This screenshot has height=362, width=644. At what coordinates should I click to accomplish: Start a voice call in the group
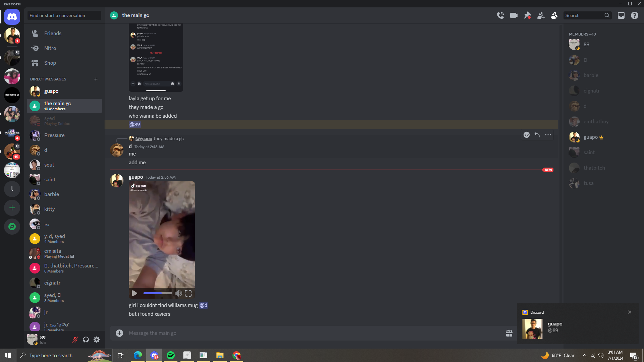click(x=500, y=15)
